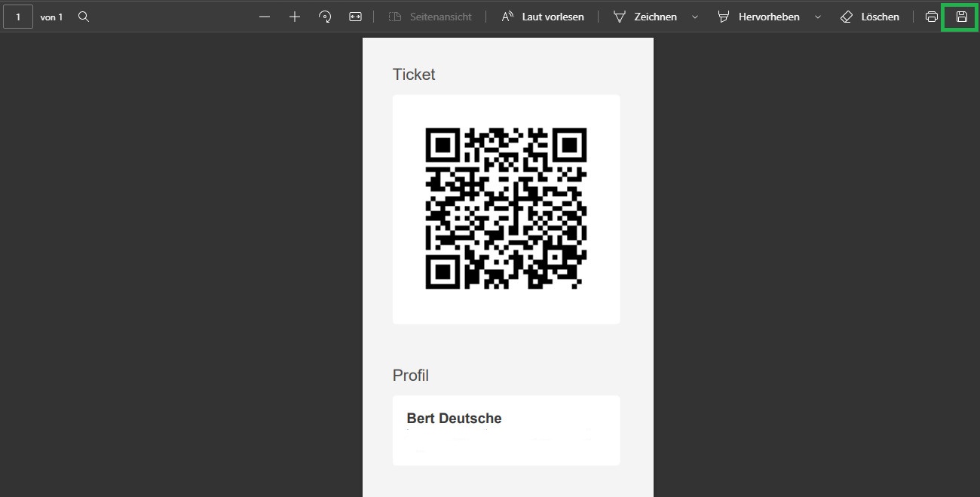980x497 pixels.
Task: Expand the Hervorheben color dropdown
Action: coord(818,17)
